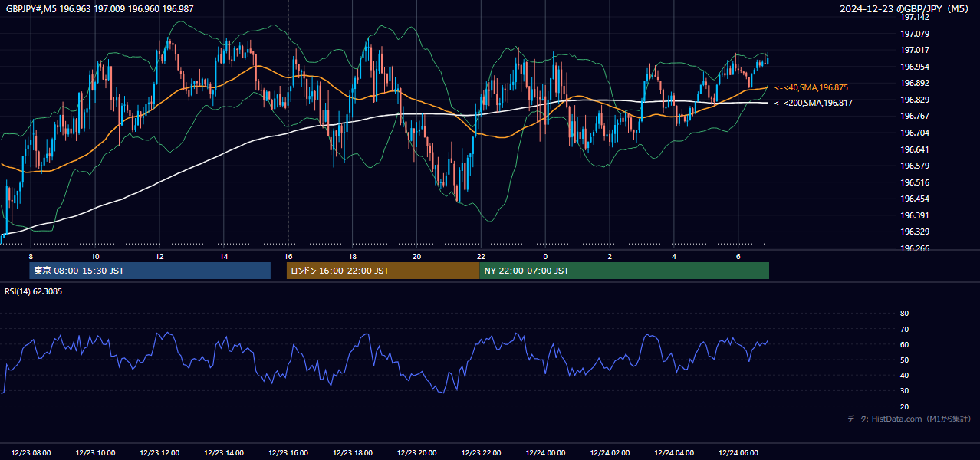Click the 12/23 18:00 date axis label
The image size is (980, 460).
point(353,452)
